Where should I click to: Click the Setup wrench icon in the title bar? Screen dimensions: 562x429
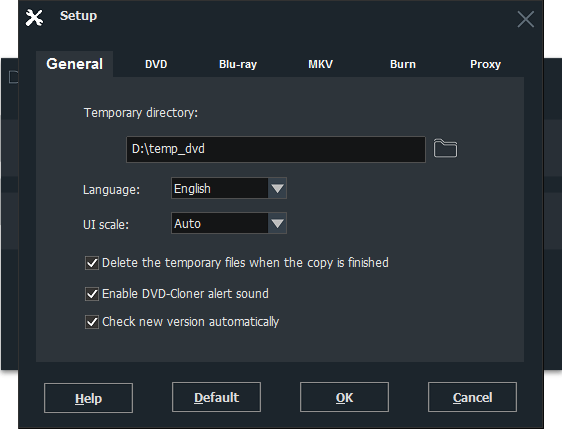click(34, 18)
